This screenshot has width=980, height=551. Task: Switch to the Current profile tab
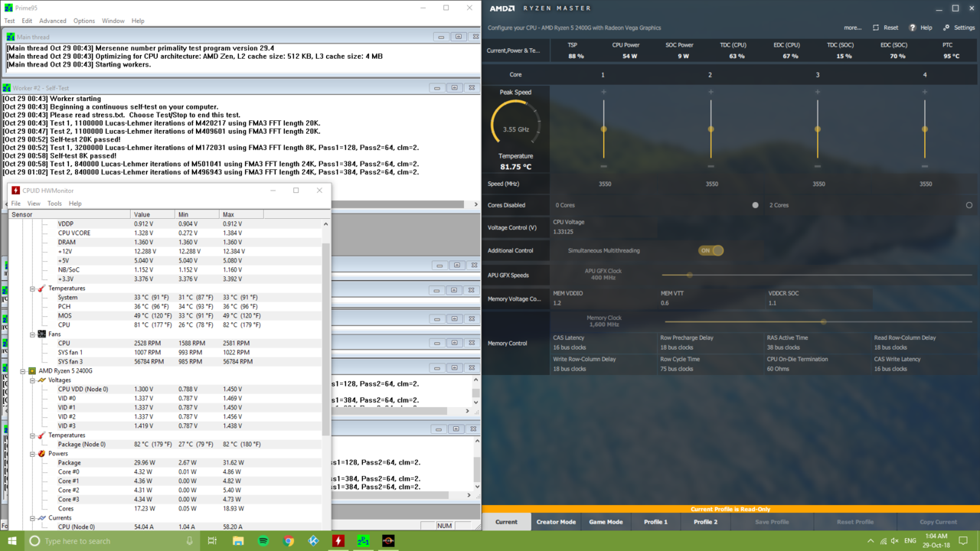point(506,522)
